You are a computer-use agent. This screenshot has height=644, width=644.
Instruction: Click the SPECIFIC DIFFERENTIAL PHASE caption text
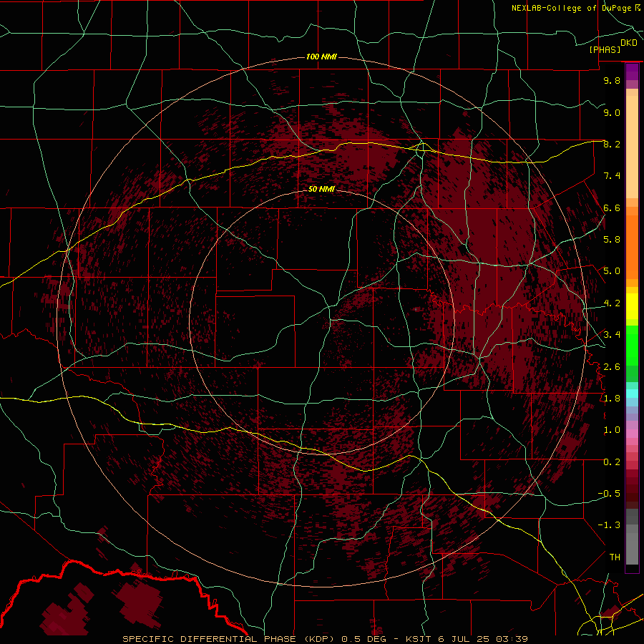coord(210,639)
